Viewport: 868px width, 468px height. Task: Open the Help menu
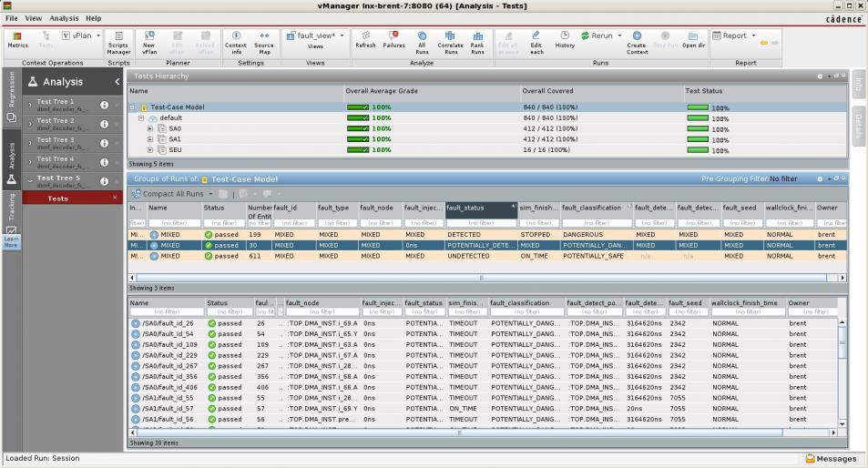(x=94, y=18)
